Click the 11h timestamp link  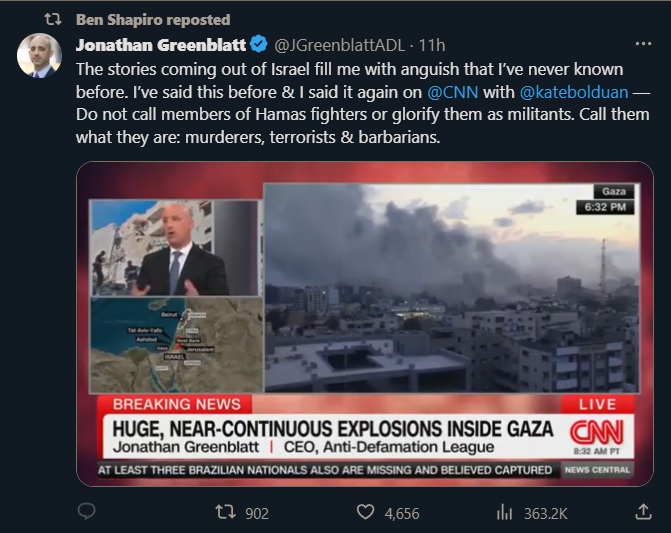click(432, 45)
